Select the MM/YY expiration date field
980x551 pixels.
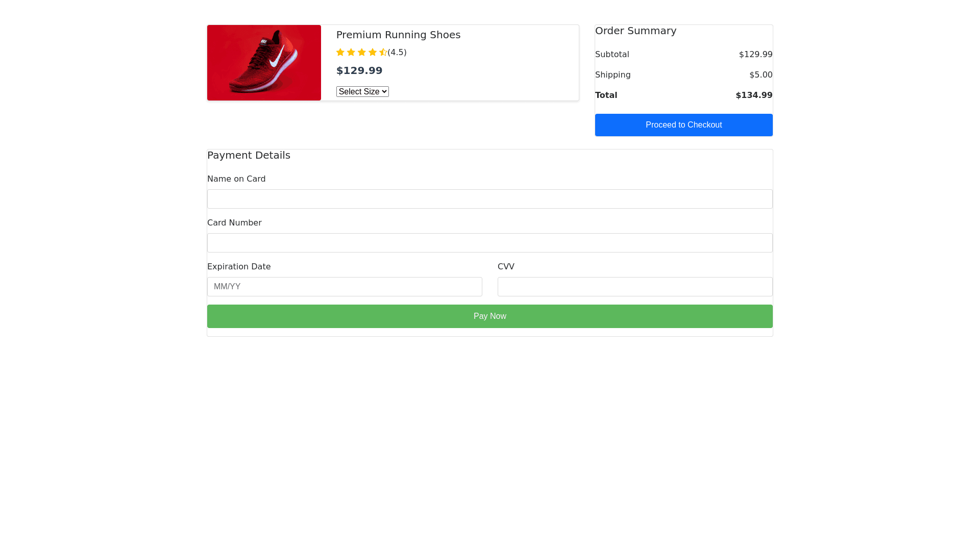[345, 287]
